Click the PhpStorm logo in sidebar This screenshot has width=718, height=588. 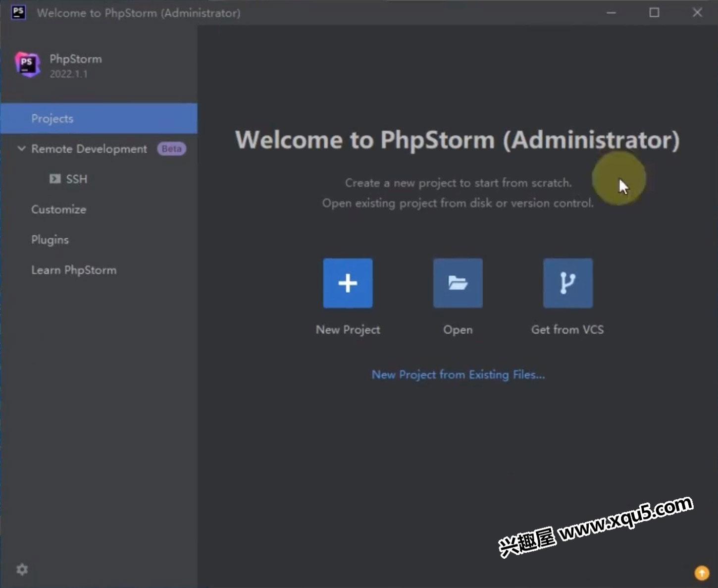[x=27, y=64]
